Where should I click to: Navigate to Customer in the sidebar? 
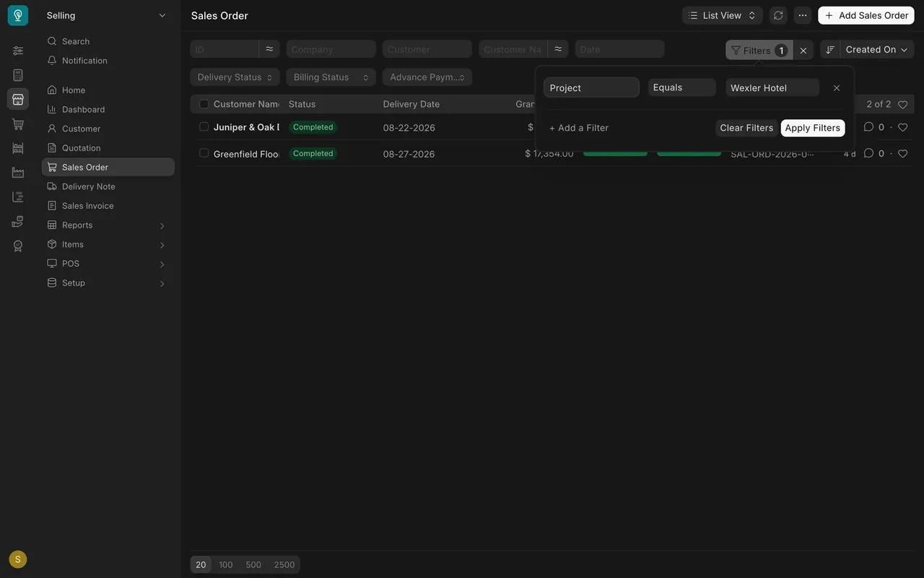pos(108,129)
